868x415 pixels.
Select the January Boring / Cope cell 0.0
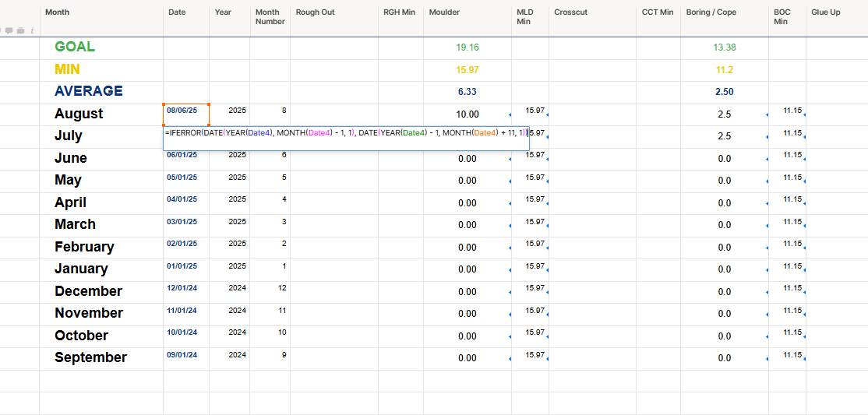(x=725, y=269)
